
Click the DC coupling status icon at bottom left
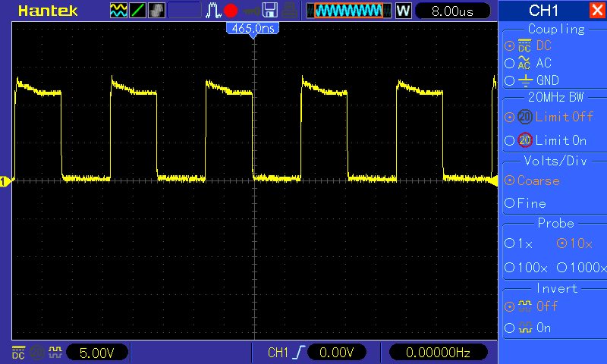[x=18, y=353]
